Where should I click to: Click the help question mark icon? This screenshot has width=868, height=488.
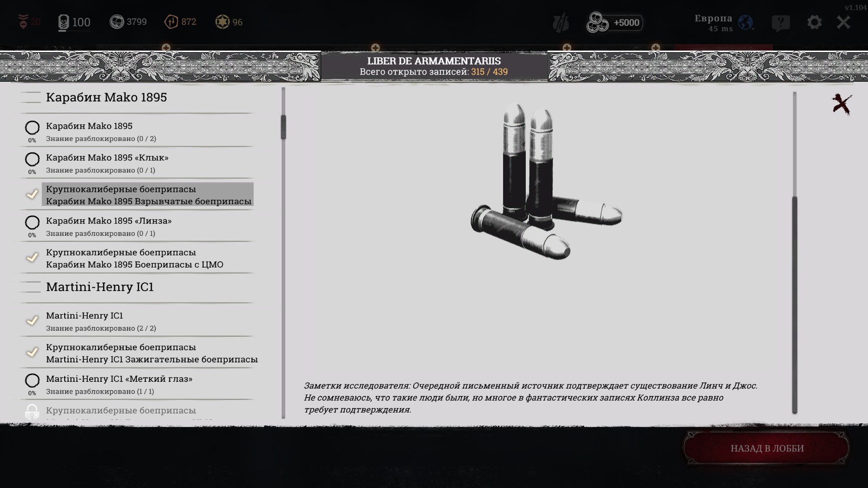(x=781, y=23)
